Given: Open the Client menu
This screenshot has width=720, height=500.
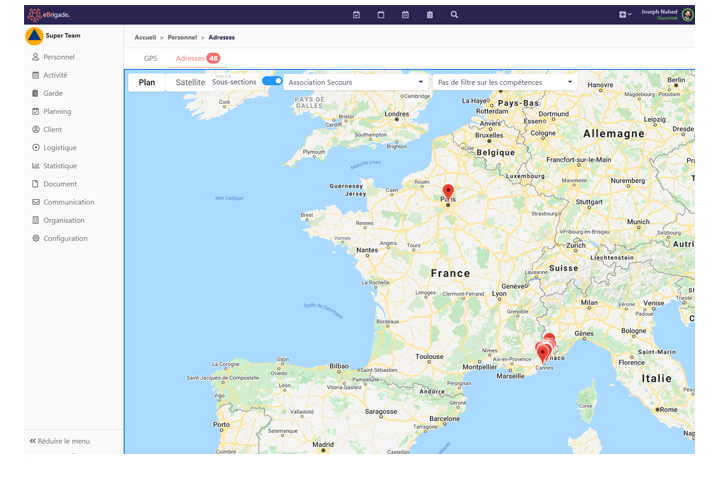Looking at the screenshot, I should click(x=52, y=129).
